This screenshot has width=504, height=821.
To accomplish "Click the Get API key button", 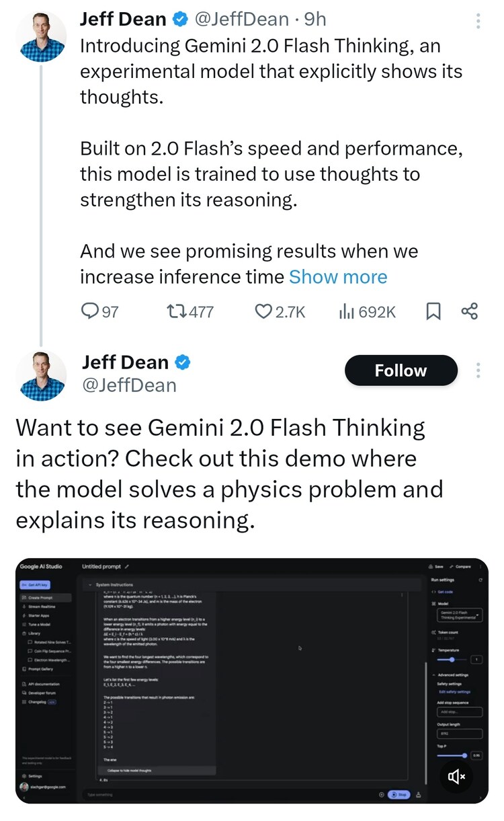I will pyautogui.click(x=35, y=585).
